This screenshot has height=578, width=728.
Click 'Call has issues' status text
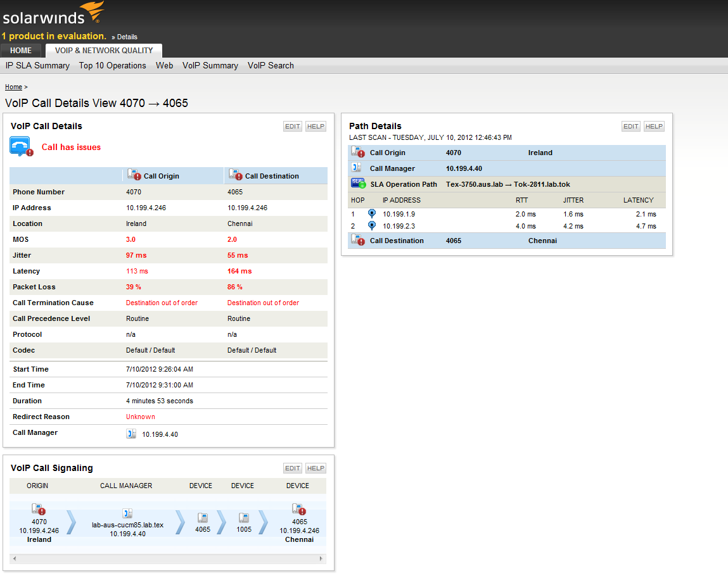point(71,147)
